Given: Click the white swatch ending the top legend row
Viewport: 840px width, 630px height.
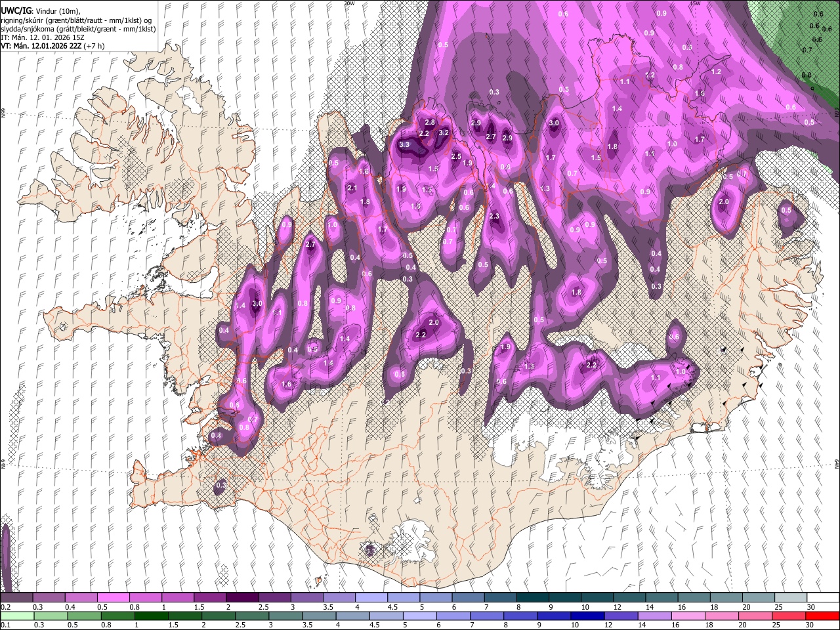Looking at the screenshot, I should coord(822,597).
